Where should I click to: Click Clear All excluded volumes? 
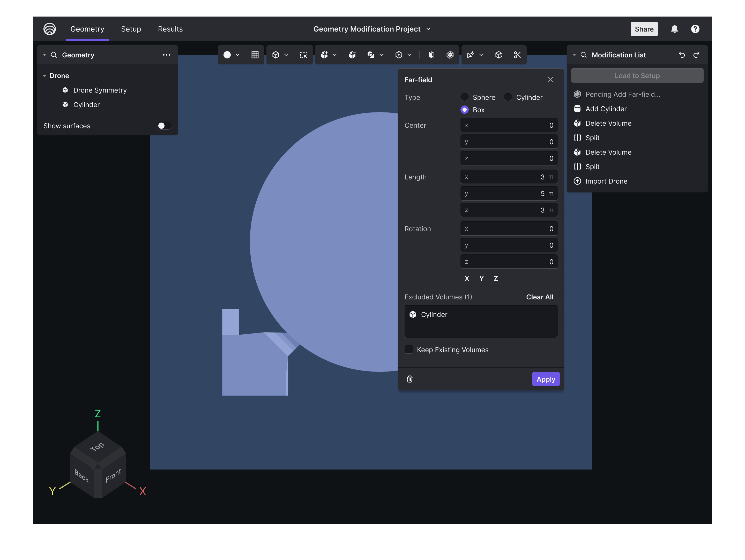[540, 297]
